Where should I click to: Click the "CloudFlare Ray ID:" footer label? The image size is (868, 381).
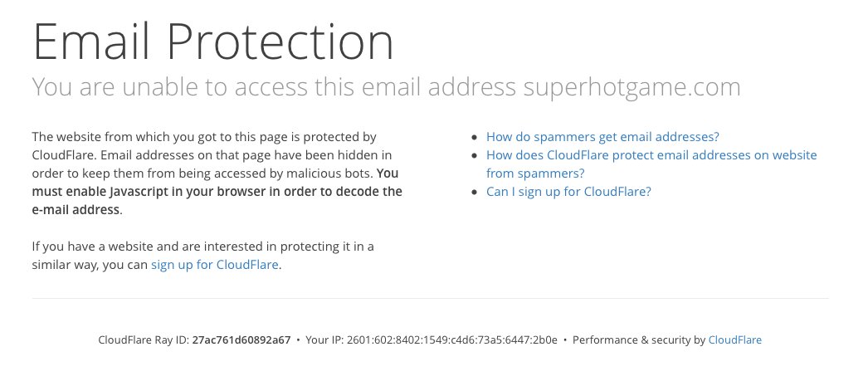(144, 339)
